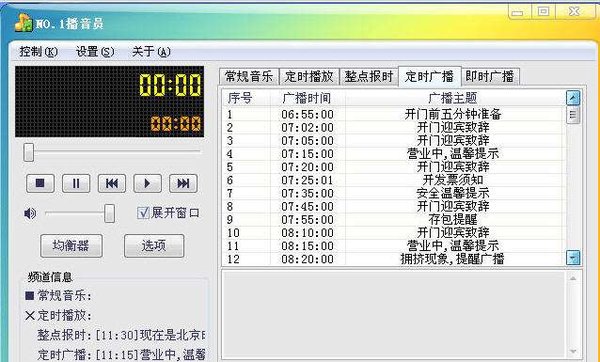The width and height of the screenshot is (600, 362).
Task: Select the 07:20:00 broadcast row
Action: pos(393,167)
